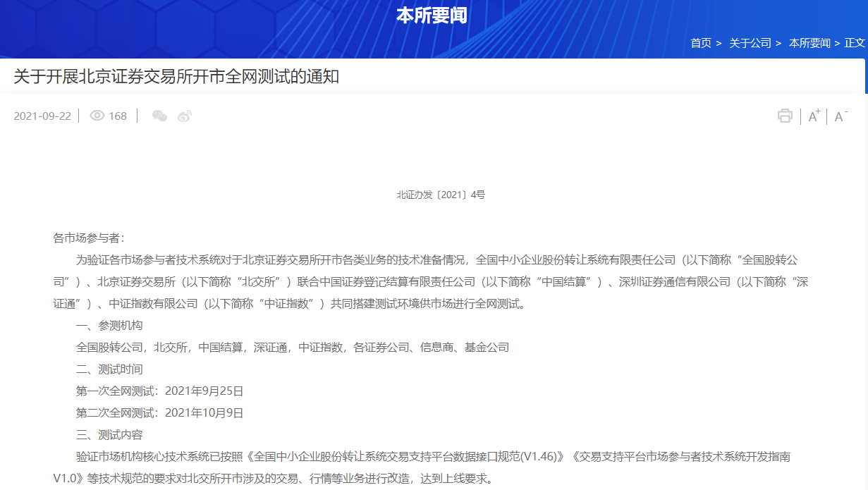Click the eye view-count icon
The image size is (868, 490).
point(97,116)
